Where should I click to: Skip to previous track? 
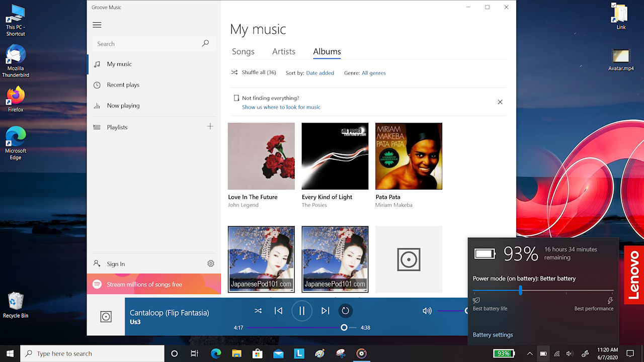[x=278, y=311]
